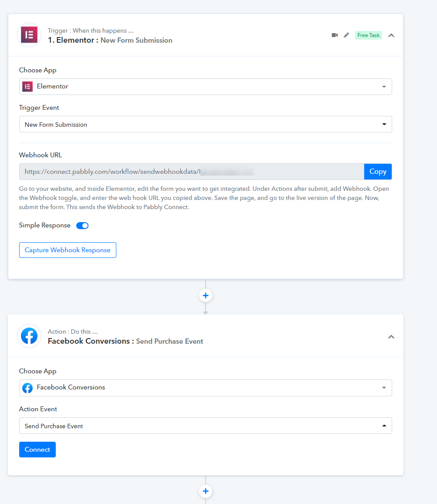The width and height of the screenshot is (437, 504).
Task: Click inside the Webhook URL field
Action: coord(192,172)
